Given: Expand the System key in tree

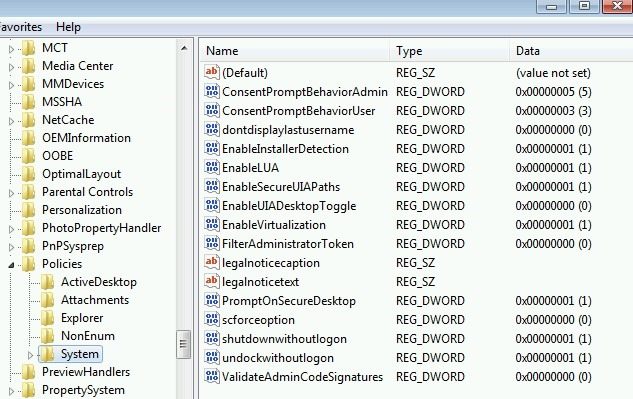Looking at the screenshot, I should tap(30, 355).
